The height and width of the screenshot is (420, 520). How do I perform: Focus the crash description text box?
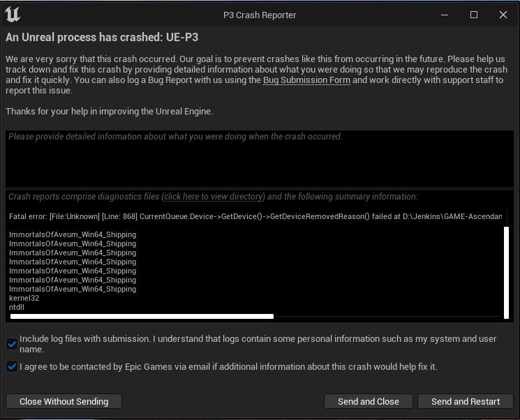click(259, 158)
